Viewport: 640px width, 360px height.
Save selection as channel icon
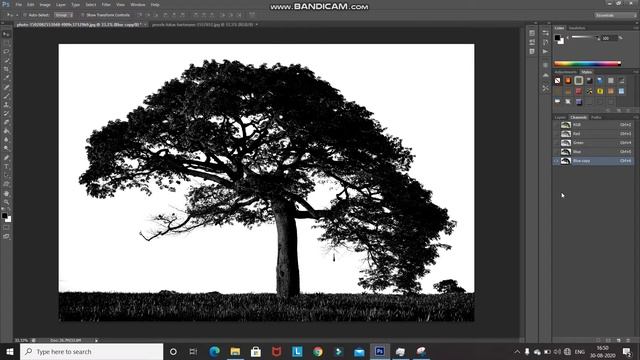click(x=608, y=340)
